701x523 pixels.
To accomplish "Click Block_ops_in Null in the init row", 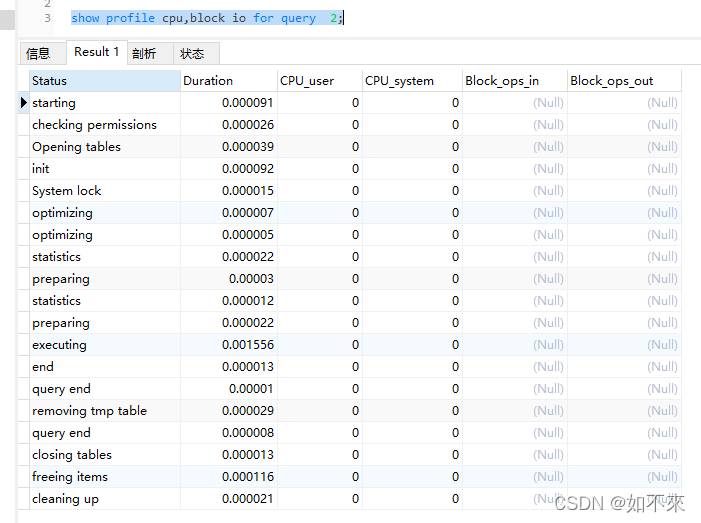I will [x=548, y=169].
